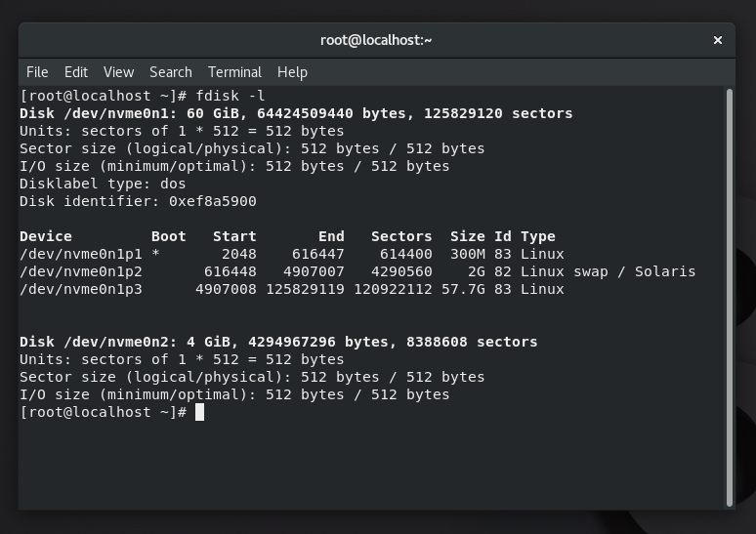Click 'Linux swap / Solaris' type text

[608, 271]
